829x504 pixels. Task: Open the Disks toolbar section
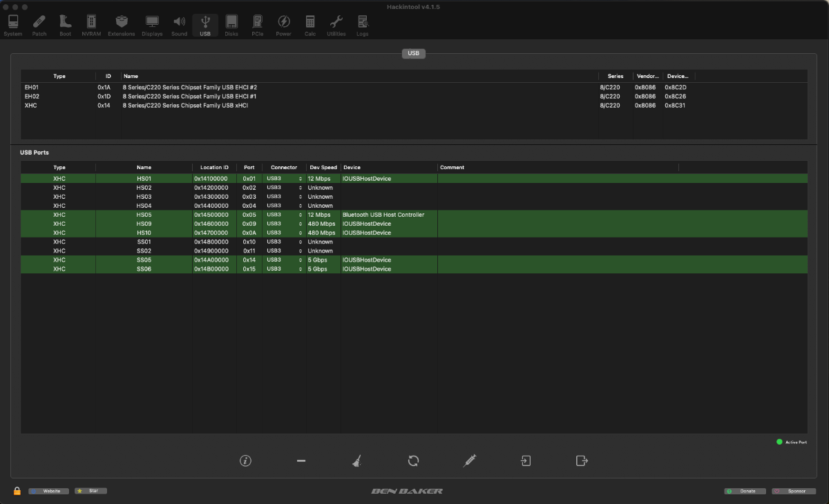coord(231,26)
